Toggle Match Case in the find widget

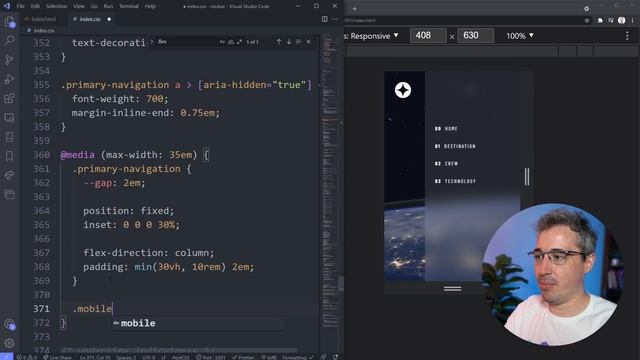click(222, 42)
